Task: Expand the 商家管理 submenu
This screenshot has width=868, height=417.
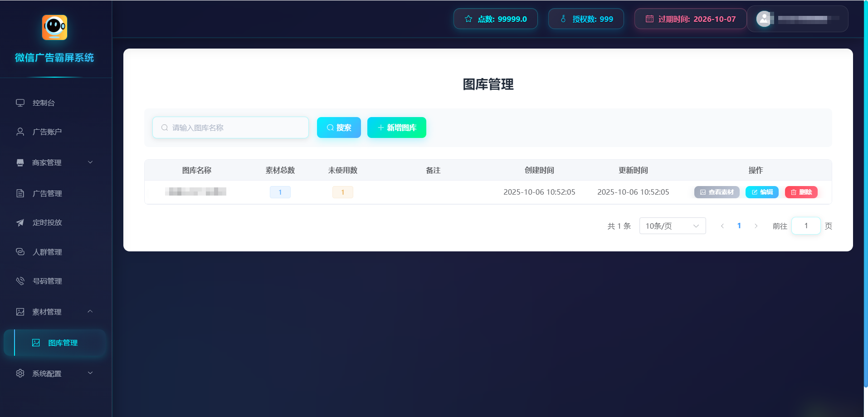Action: [x=54, y=162]
